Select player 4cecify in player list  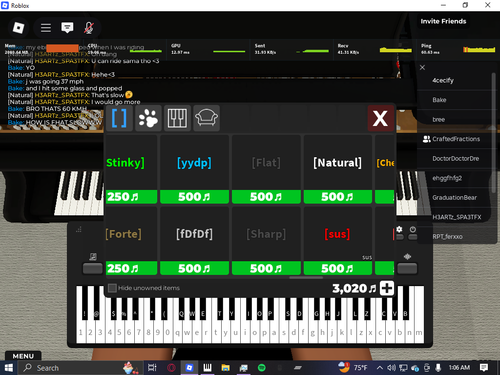455,80
